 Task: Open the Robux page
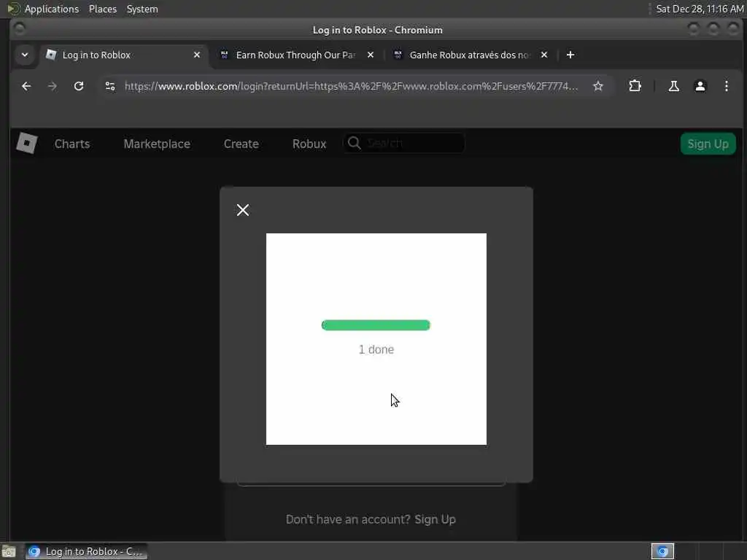click(309, 144)
